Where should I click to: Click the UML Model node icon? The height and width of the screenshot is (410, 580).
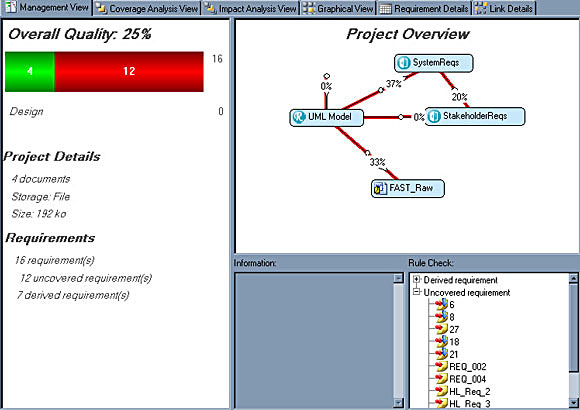(299, 117)
